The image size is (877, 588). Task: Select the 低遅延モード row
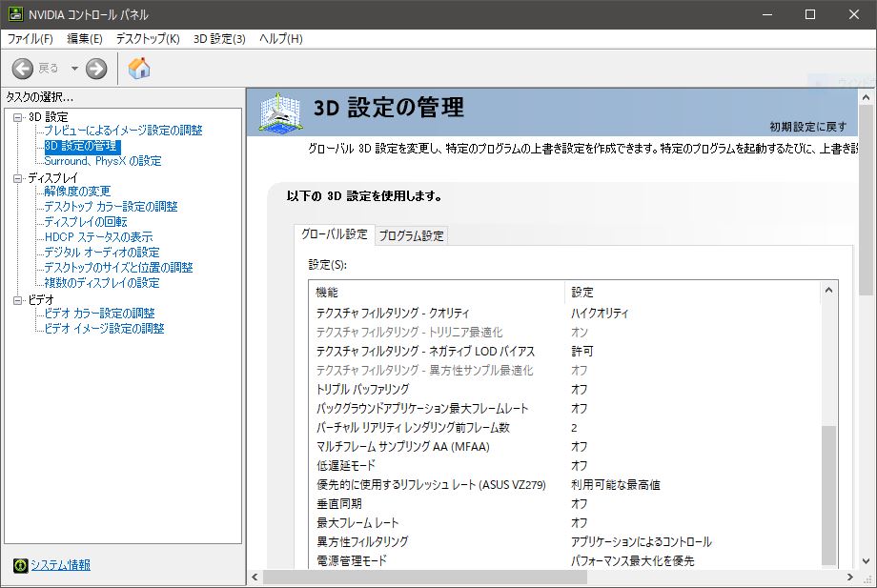[563, 466]
